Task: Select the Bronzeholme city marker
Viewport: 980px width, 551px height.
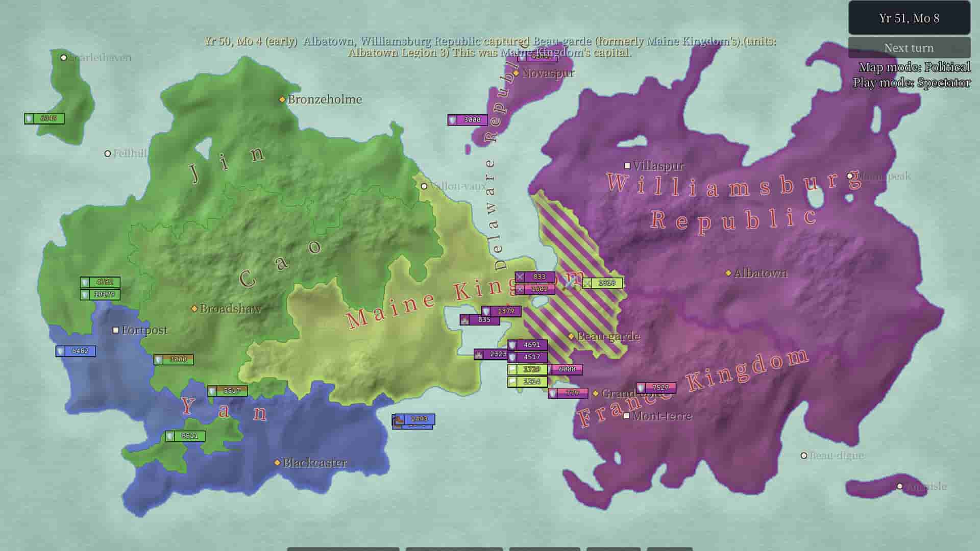Action: 282,99
